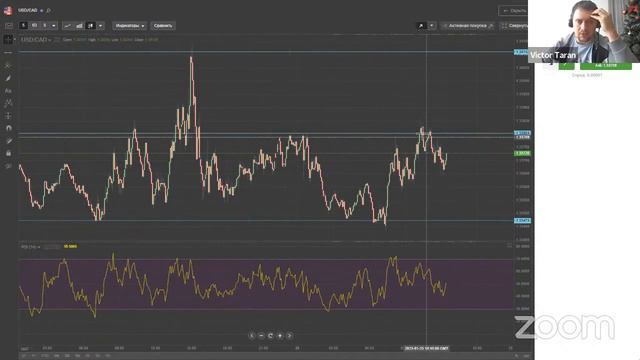Image resolution: width=640 pixels, height=360 pixels.
Task: Click zoom out minus chart button
Action: (x=261, y=336)
